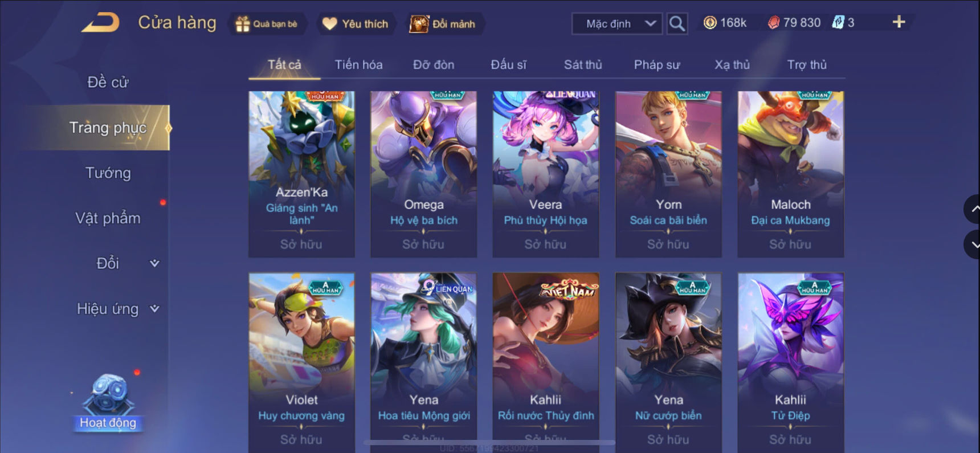Open the Mặc định sort dropdown
Viewport: 980px width, 453px height.
[x=617, y=23]
